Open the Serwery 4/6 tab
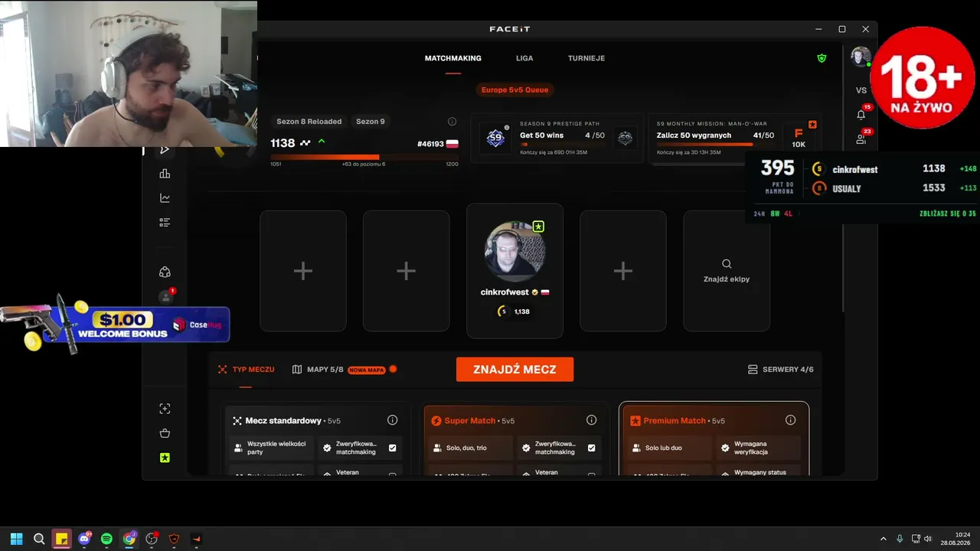This screenshot has width=980, height=551. click(781, 370)
